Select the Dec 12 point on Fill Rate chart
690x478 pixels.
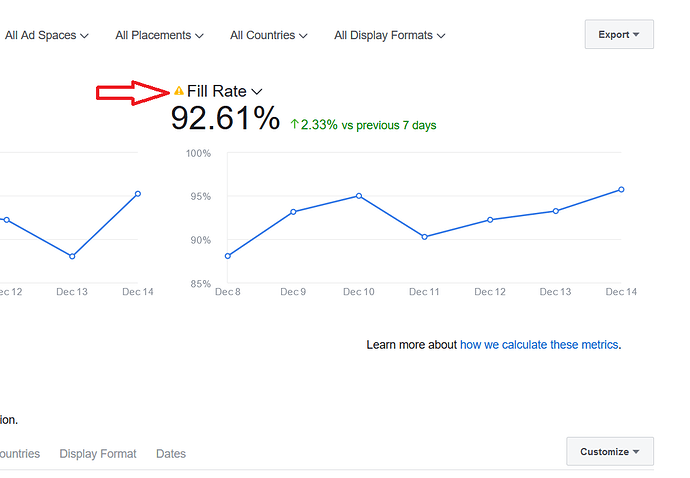tap(490, 220)
